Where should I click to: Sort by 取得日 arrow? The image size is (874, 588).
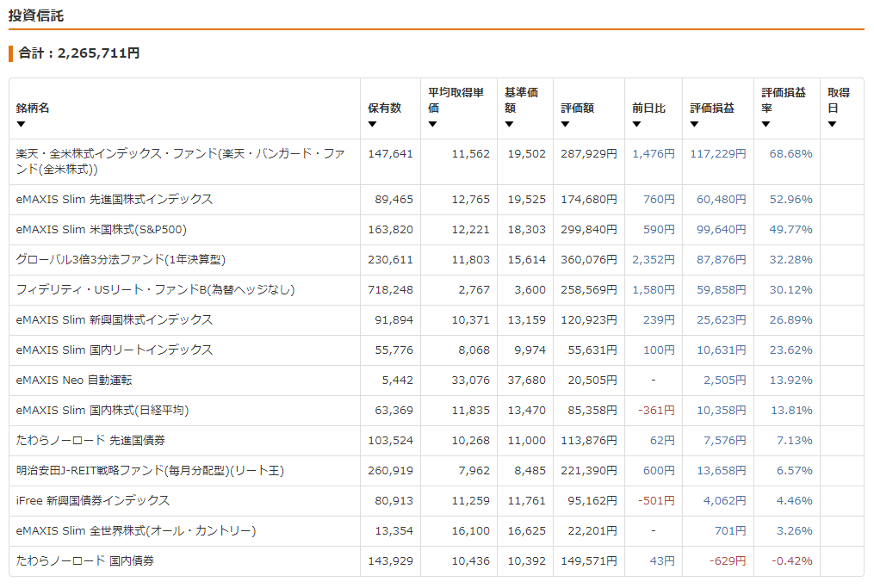pos(832,124)
